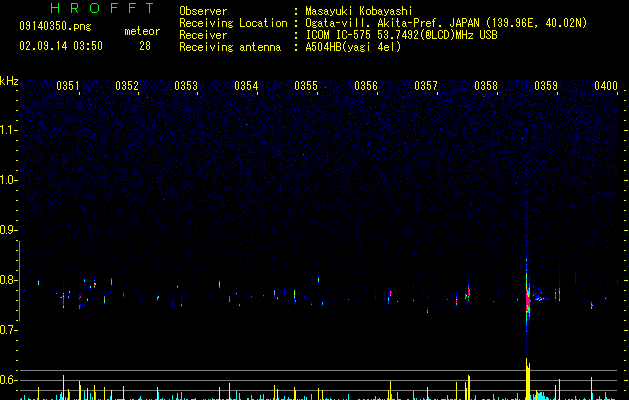This screenshot has height=400, width=629.
Task: Click the Receiving antenna label
Action: 230,47
